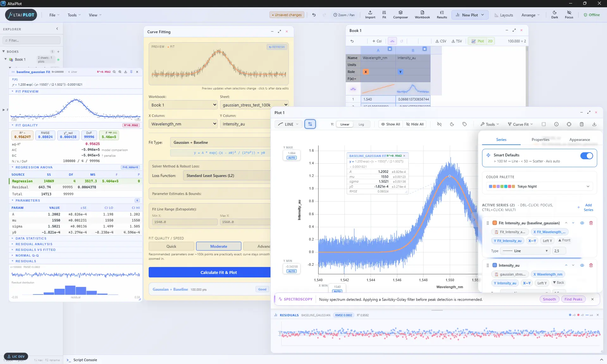This screenshot has height=364, width=607.
Task: Click the clipboard icon in Plot 1 toolbar
Action: tap(582, 124)
